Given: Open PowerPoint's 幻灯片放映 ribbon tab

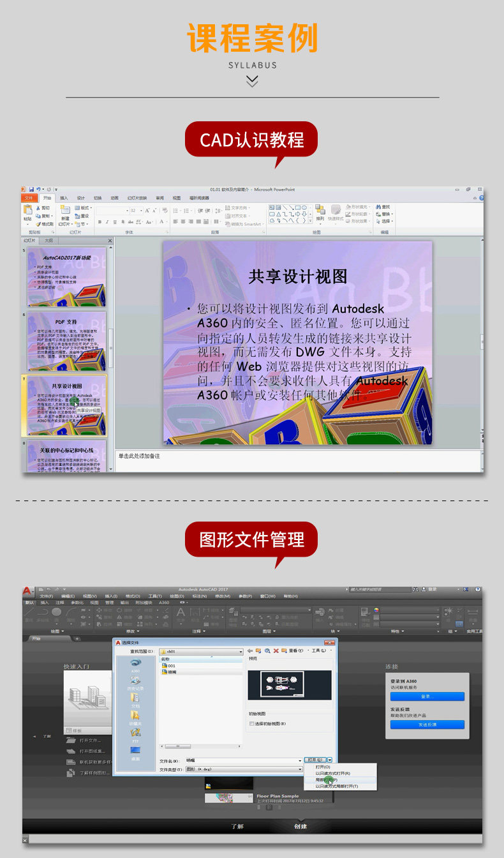Looking at the screenshot, I should point(137,198).
